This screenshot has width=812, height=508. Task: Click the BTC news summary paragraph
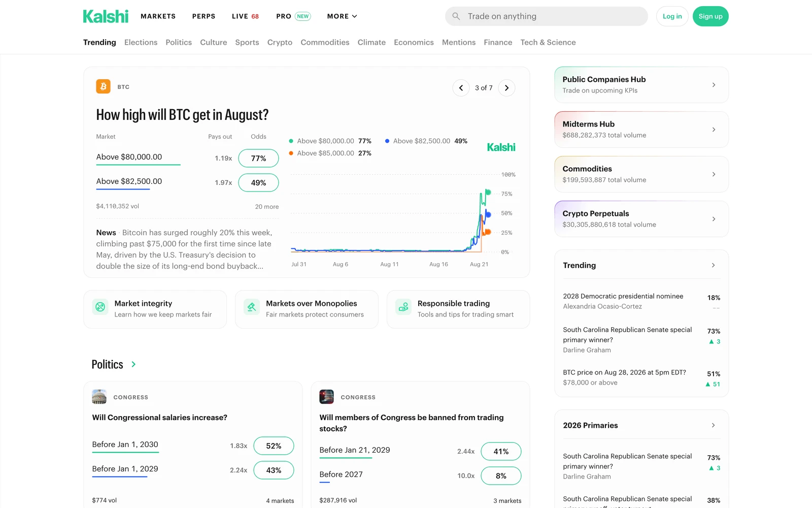[x=185, y=249]
